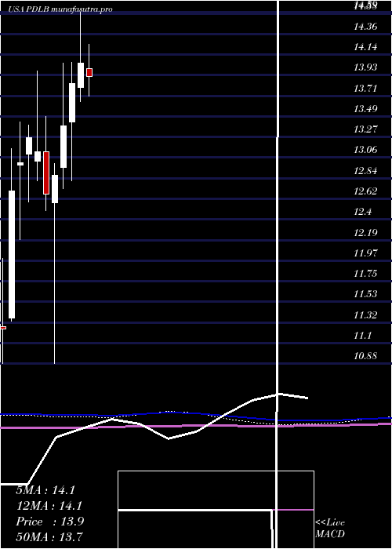Select the long red candle body near 12.84

coord(45,173)
